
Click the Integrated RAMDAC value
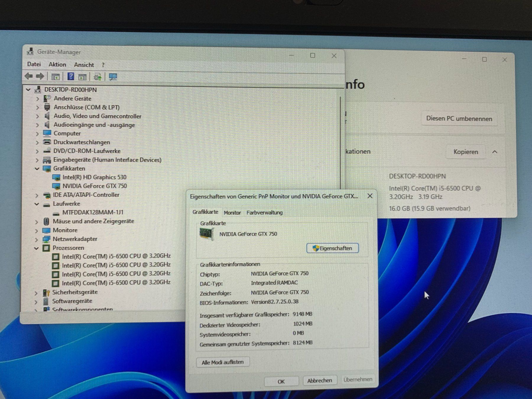coord(274,283)
